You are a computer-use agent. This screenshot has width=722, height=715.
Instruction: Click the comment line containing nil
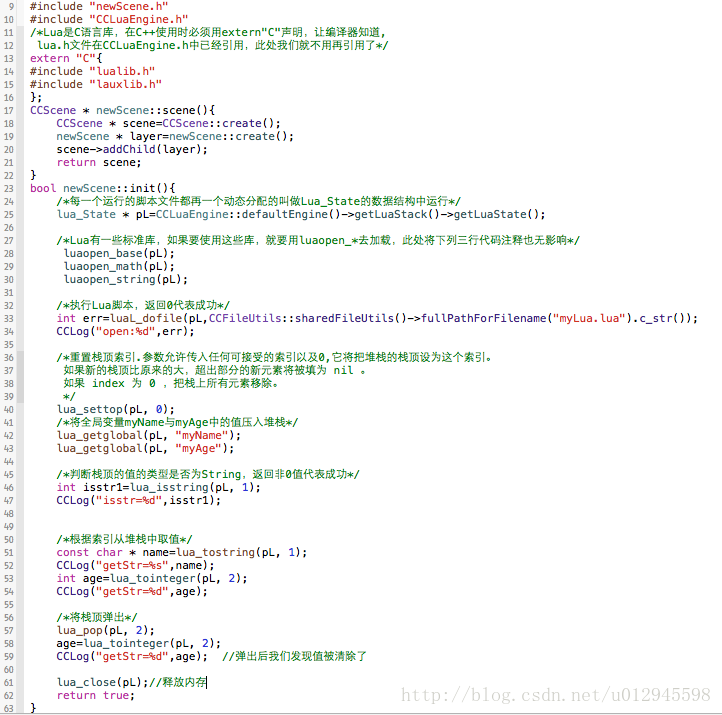point(215,371)
